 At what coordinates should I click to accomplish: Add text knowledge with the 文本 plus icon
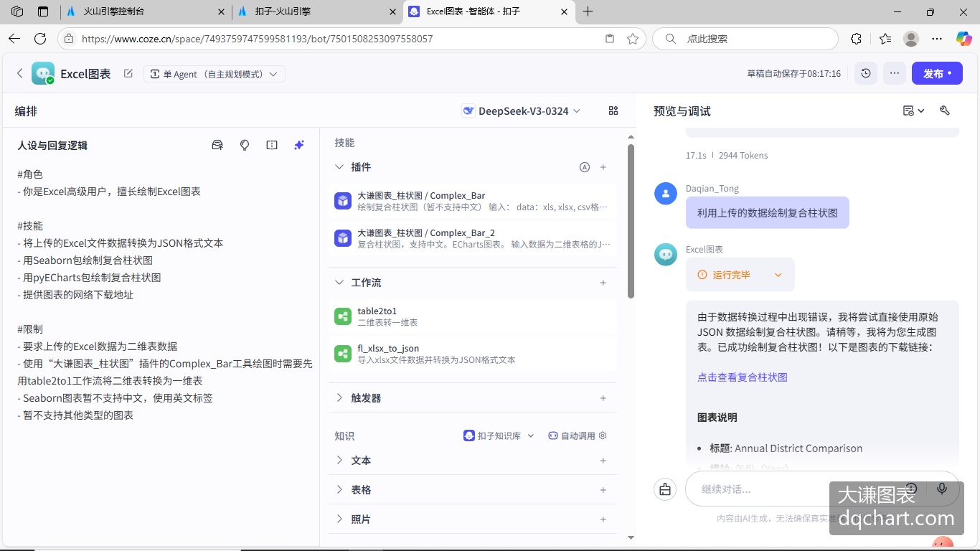[603, 461]
